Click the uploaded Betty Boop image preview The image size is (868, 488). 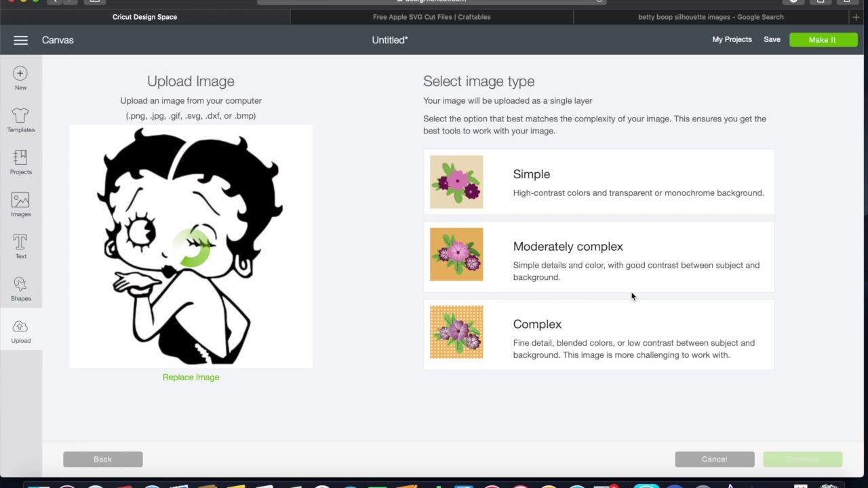[x=191, y=246]
